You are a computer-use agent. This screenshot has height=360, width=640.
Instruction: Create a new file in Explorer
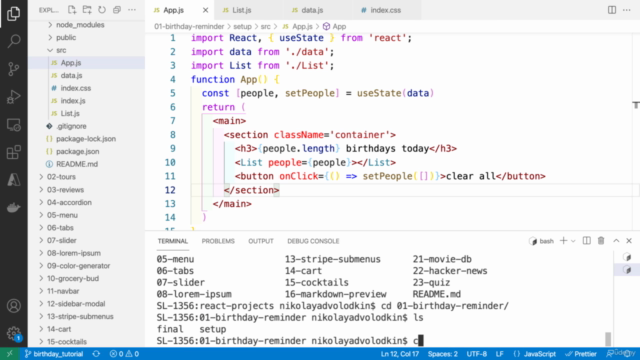click(72, 10)
